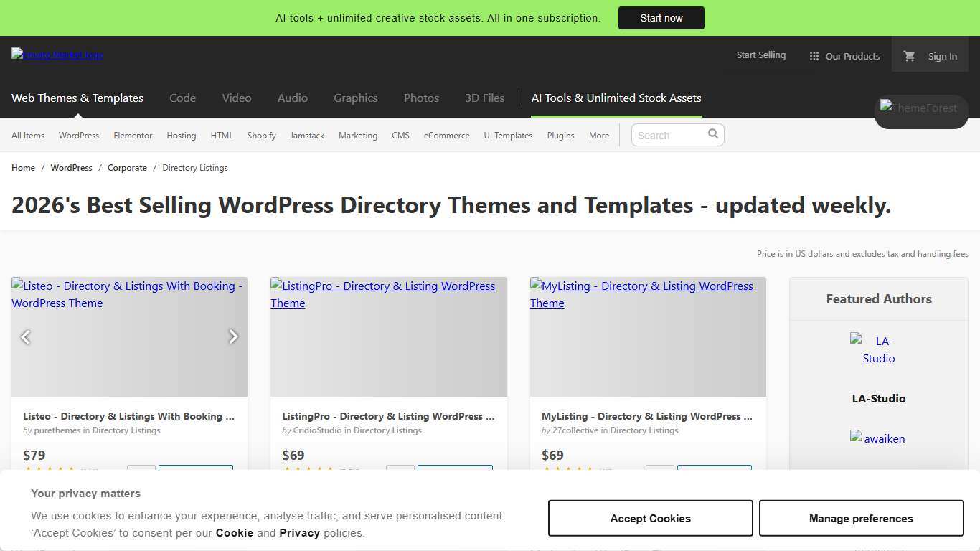
Task: Switch to the Code tab
Action: click(182, 98)
